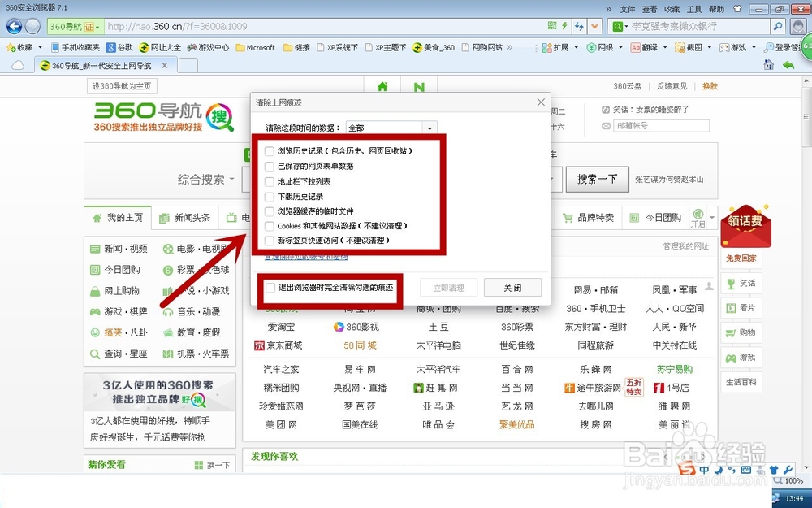Select the 新闻头条 page tab
Image resolution: width=812 pixels, height=508 pixels.
[x=185, y=218]
